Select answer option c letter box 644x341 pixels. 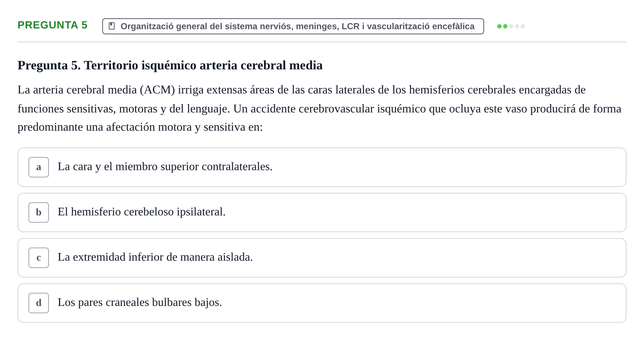(39, 258)
